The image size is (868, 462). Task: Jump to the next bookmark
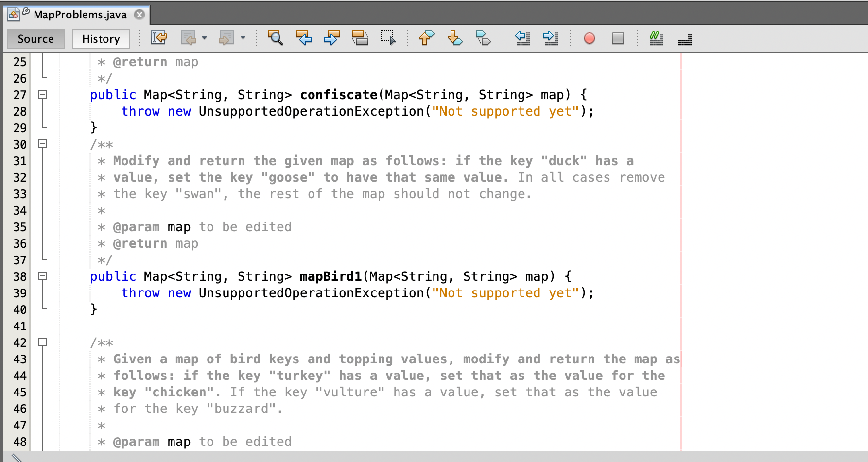coord(455,38)
